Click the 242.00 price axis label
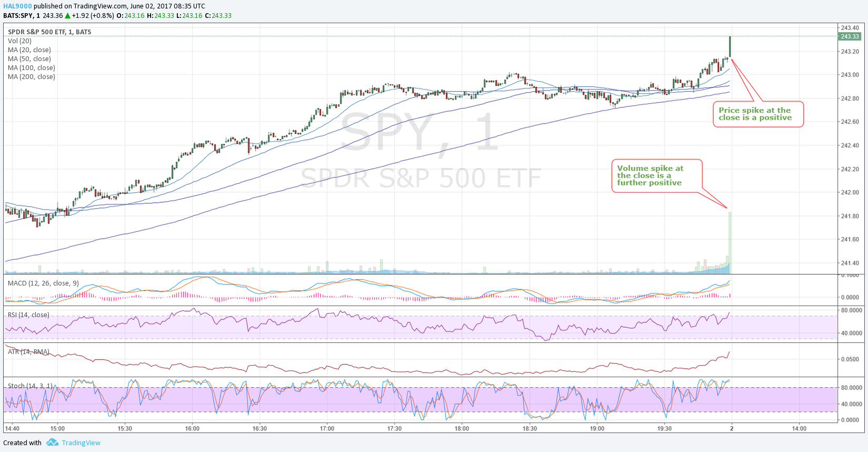The height and width of the screenshot is (452, 868). (850, 192)
